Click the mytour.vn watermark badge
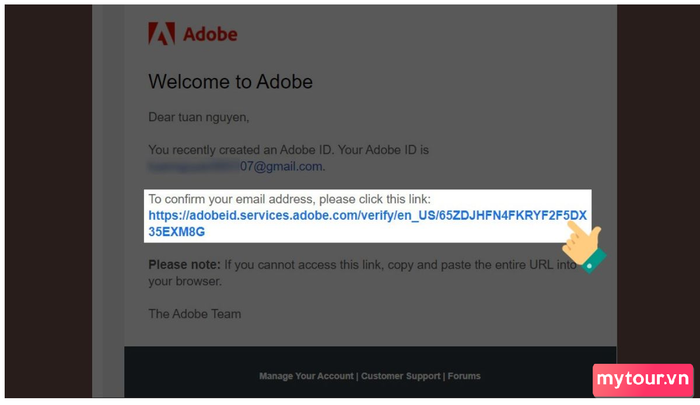 click(x=643, y=380)
